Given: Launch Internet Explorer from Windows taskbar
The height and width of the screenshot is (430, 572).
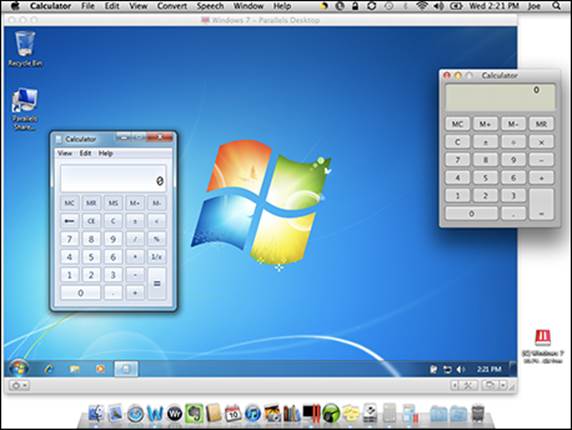Looking at the screenshot, I should (x=49, y=369).
